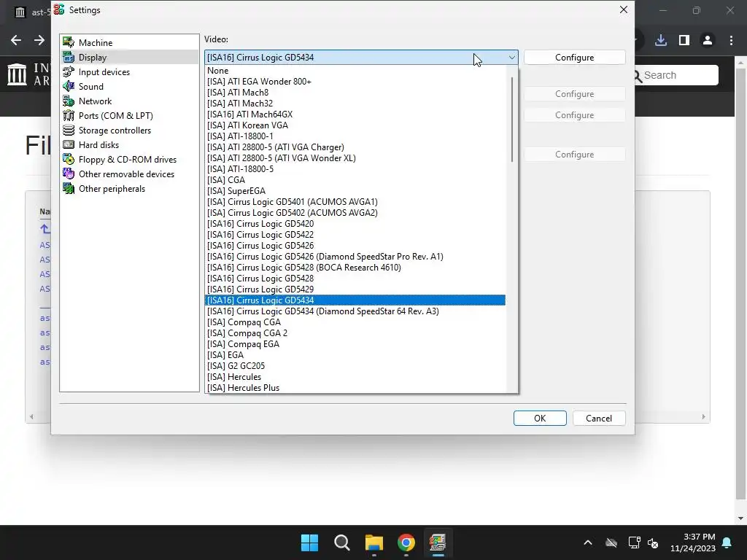
Task: Choose [ISA] G2 GC205
Action: click(355, 366)
